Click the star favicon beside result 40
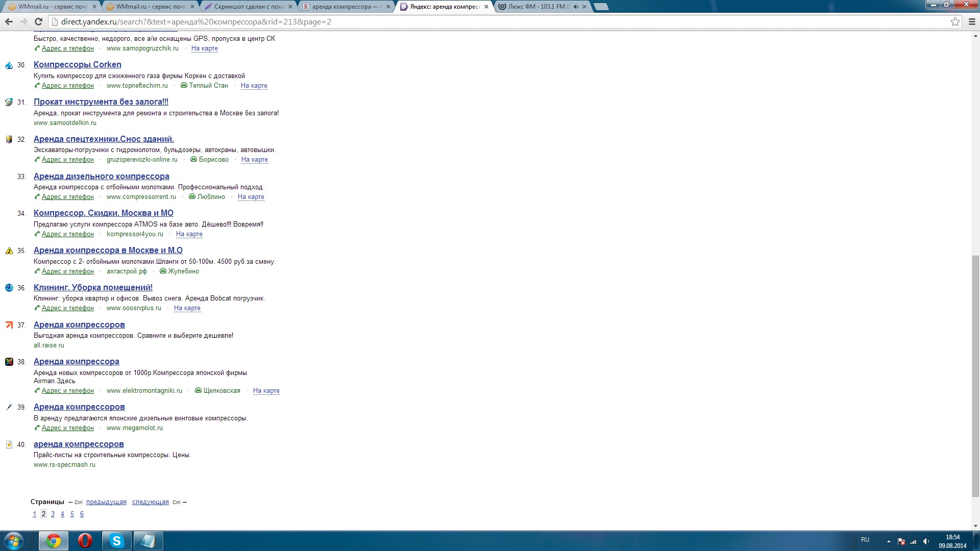Viewport: 980px width, 551px height. click(9, 444)
